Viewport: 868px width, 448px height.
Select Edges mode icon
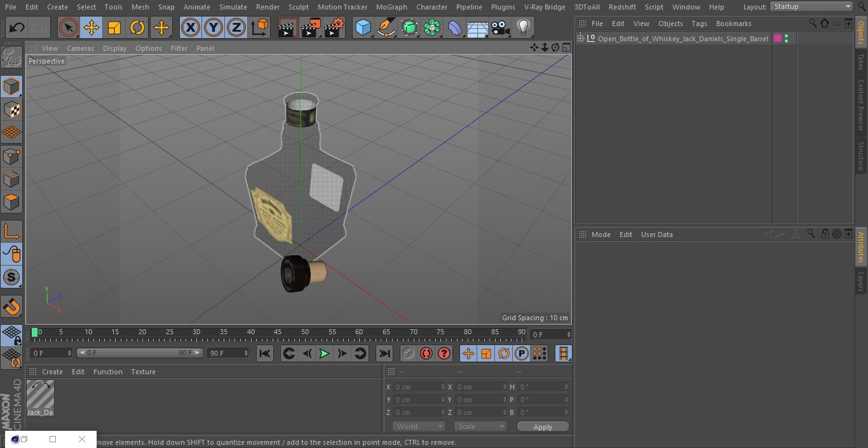(x=11, y=179)
